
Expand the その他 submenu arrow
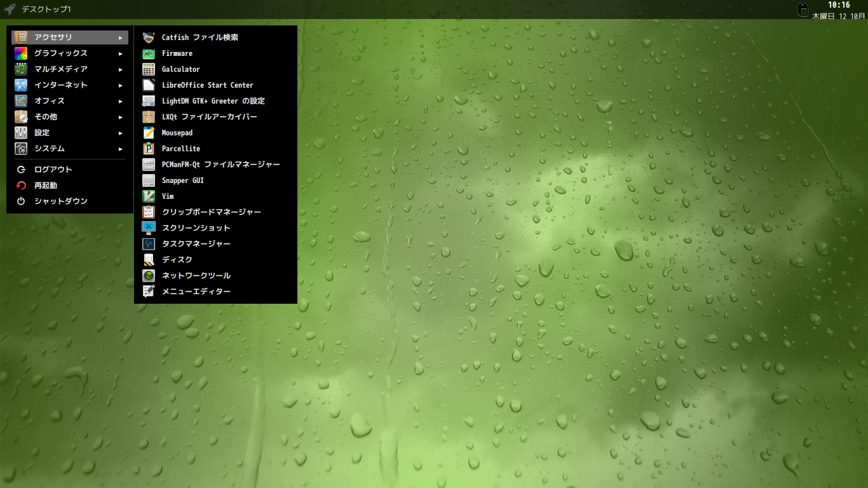pos(121,117)
